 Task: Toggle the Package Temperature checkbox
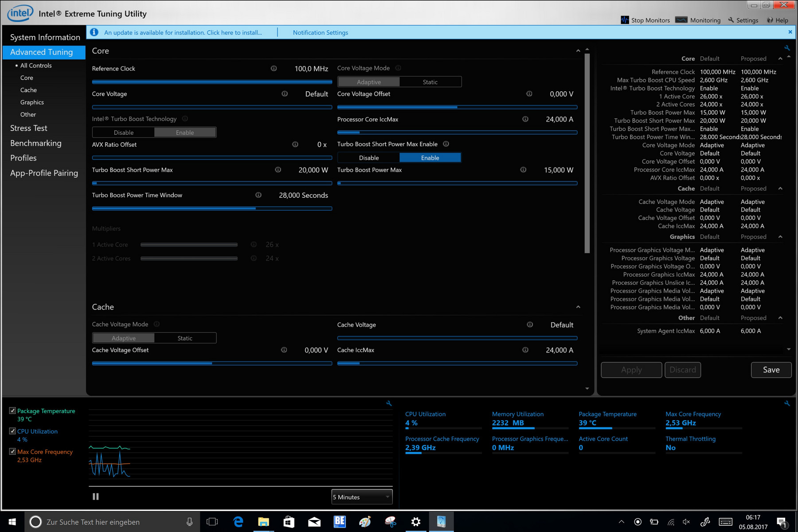tap(12, 411)
